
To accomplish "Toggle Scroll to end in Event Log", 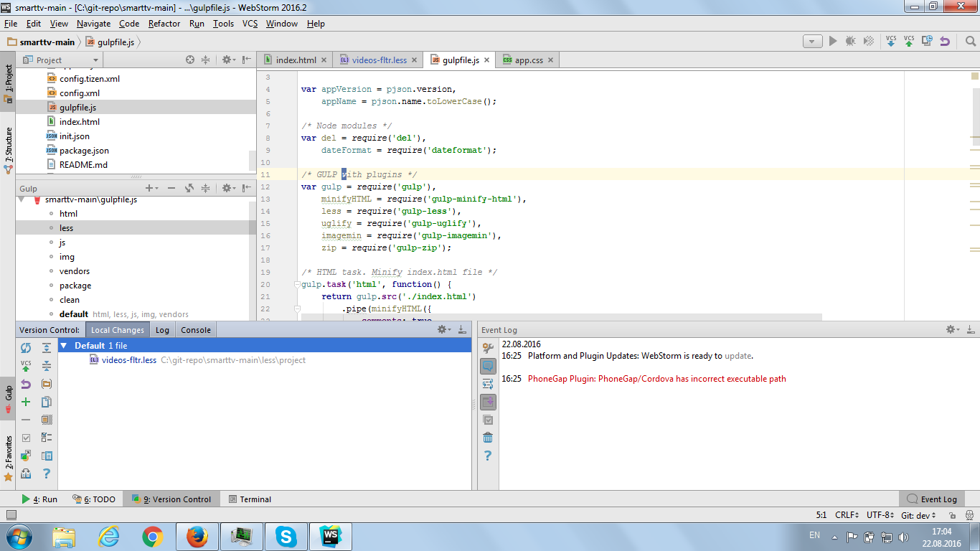I will (488, 402).
